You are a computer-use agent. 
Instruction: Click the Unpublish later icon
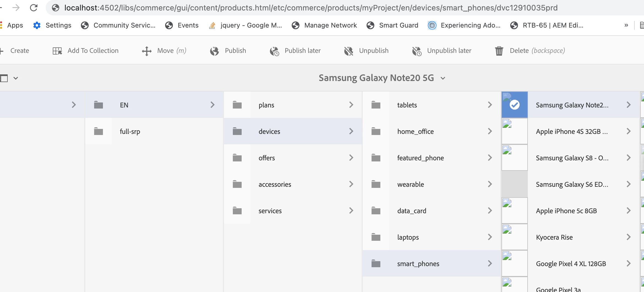[417, 51]
